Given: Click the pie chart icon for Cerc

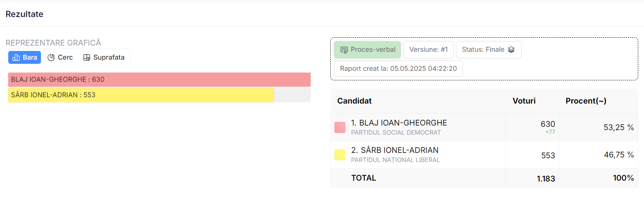Looking at the screenshot, I should click(x=51, y=58).
